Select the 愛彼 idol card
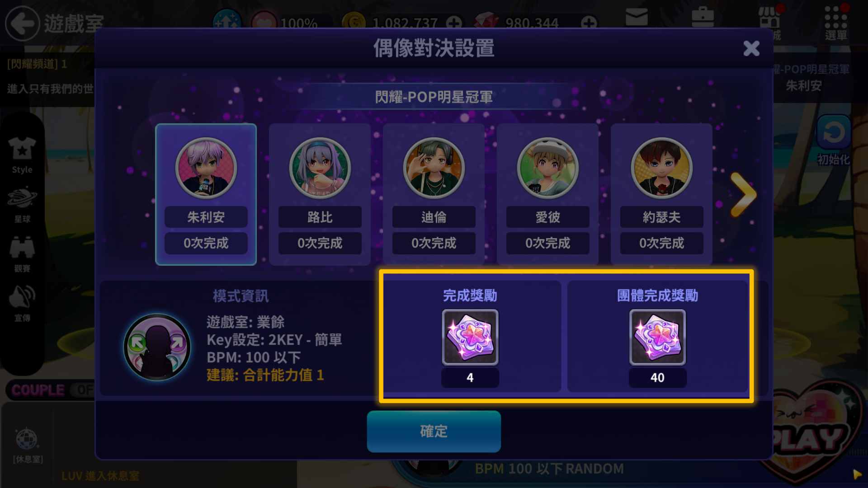The width and height of the screenshot is (868, 488). (x=547, y=194)
